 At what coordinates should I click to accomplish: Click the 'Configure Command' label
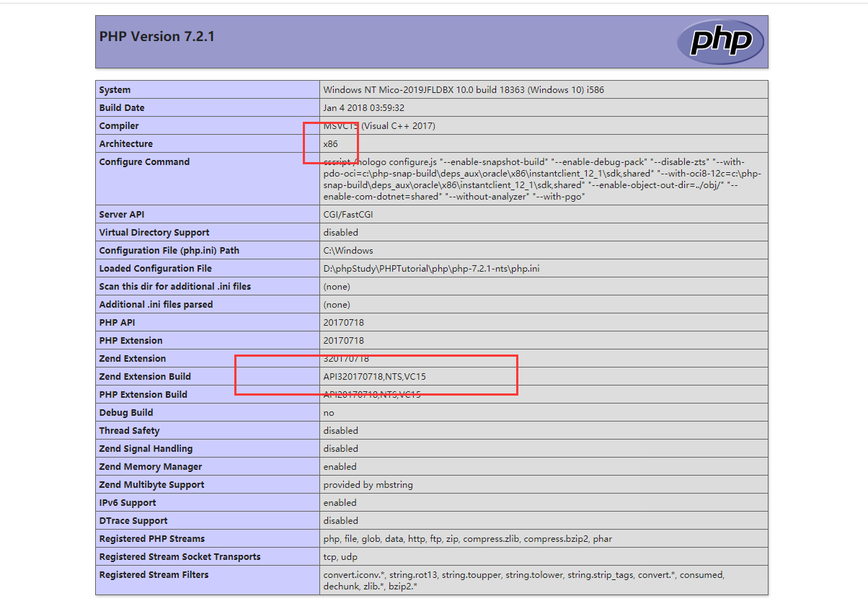pos(144,162)
